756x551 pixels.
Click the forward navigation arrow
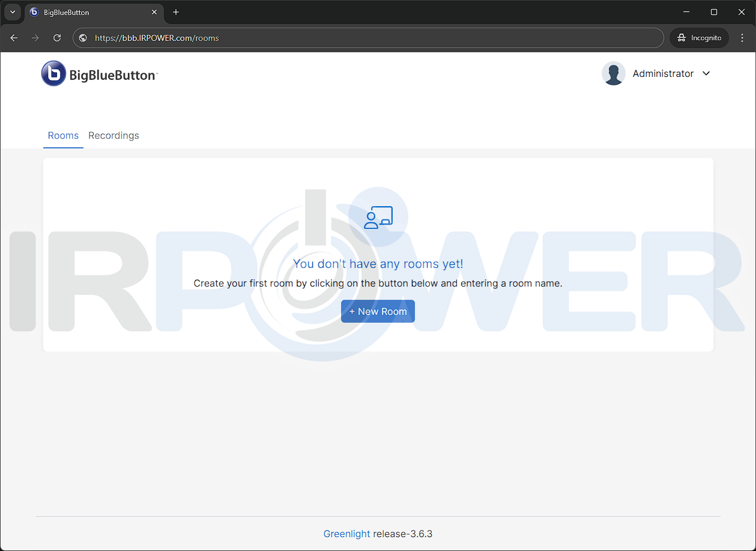[35, 37]
